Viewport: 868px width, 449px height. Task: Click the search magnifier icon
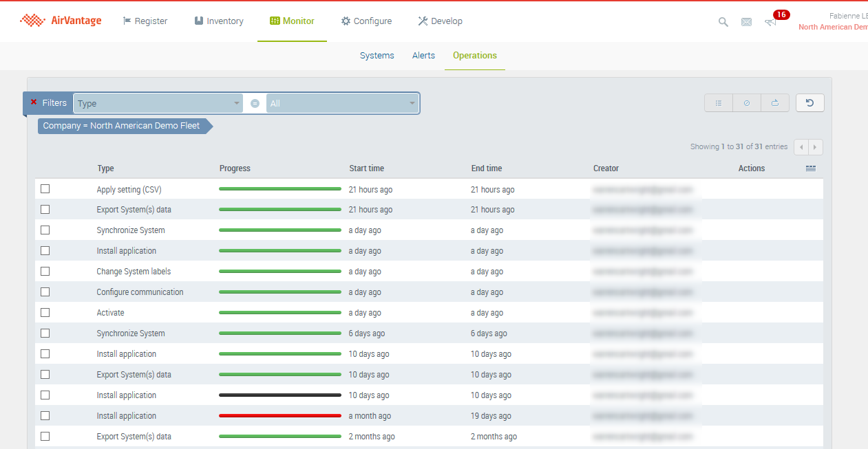click(723, 22)
